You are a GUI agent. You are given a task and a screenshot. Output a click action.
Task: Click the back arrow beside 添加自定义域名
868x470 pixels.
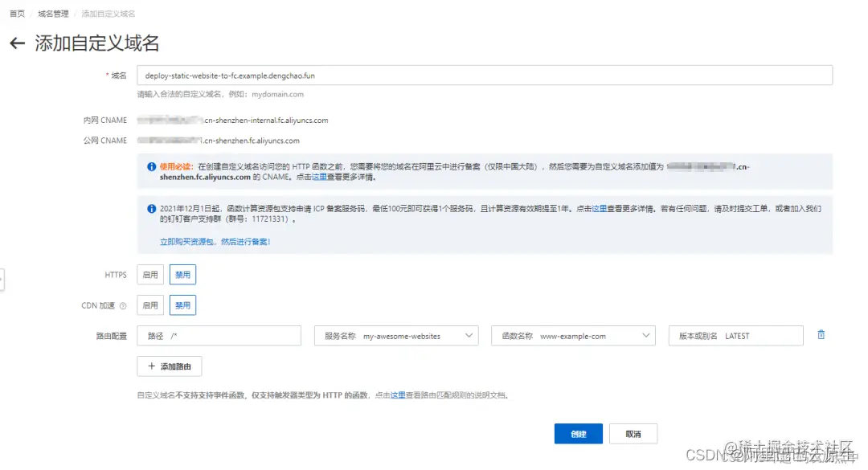(x=17, y=43)
